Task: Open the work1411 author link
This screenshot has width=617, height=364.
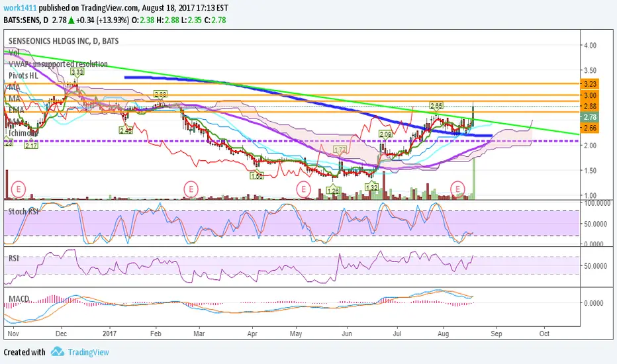Action: coord(20,8)
